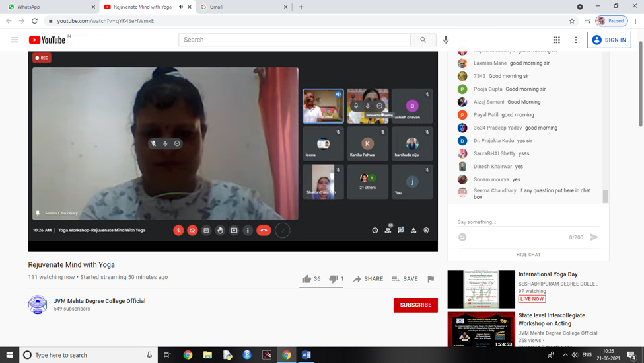Show participants people icon in meeting
This screenshot has height=363, width=644.
(x=388, y=230)
